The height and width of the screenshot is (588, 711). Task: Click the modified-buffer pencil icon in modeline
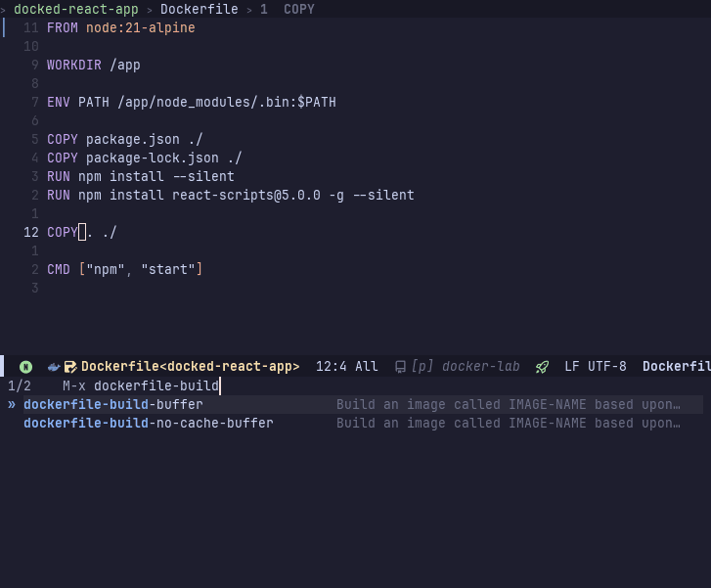pyautogui.click(x=69, y=367)
